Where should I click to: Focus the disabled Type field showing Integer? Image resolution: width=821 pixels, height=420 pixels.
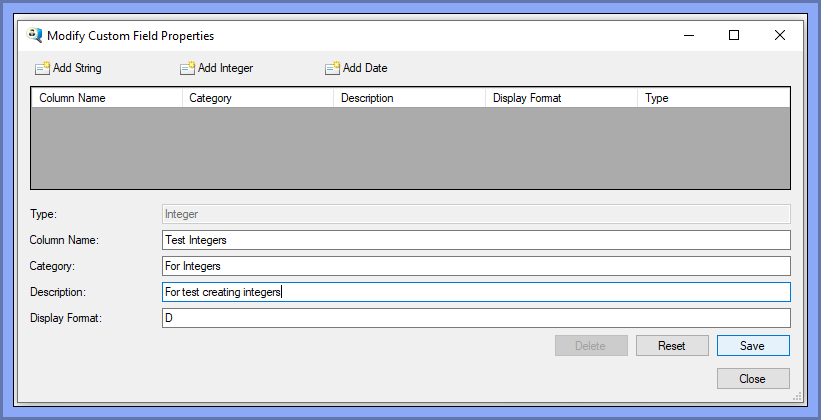point(476,214)
